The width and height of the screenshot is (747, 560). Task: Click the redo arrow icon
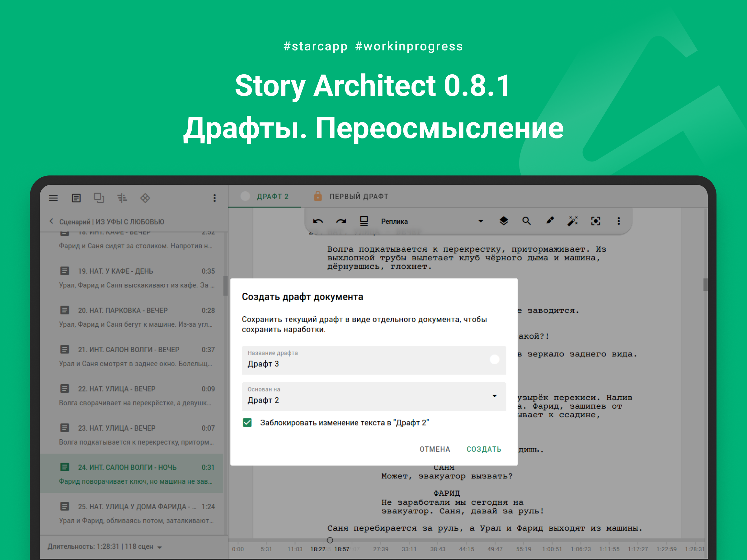[x=341, y=222]
